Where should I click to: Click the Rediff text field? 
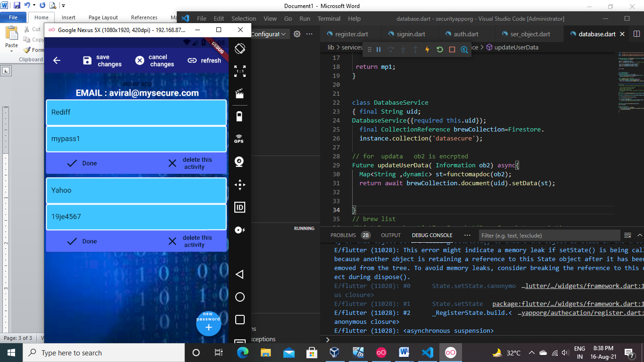tap(136, 112)
